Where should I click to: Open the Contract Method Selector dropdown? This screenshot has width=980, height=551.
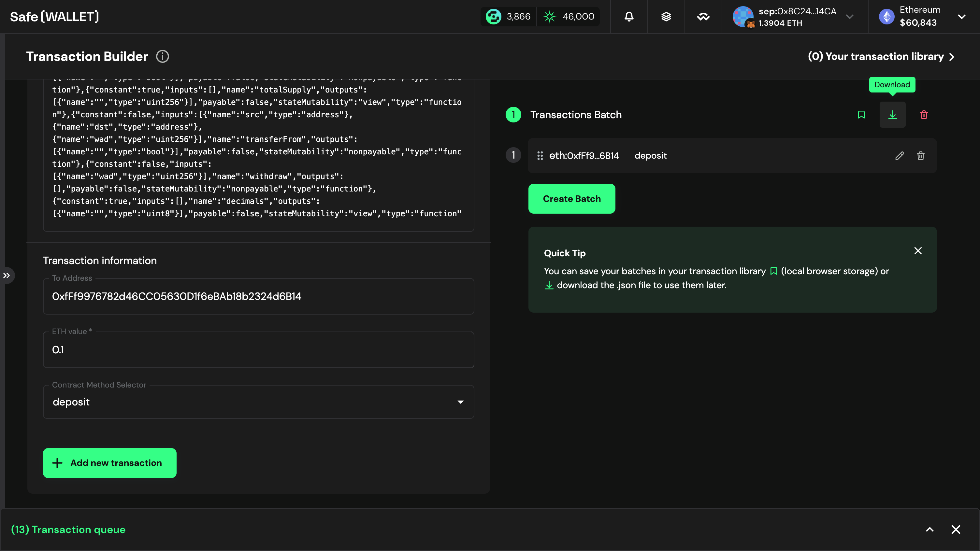[258, 402]
